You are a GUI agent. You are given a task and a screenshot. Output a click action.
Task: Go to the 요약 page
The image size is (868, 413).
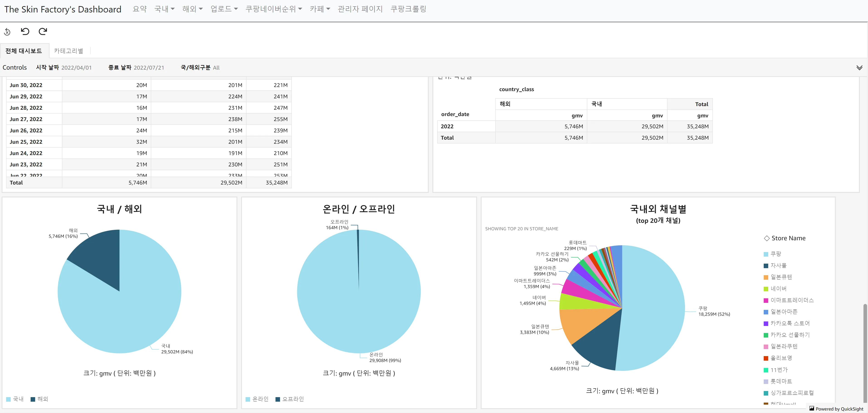coord(140,9)
